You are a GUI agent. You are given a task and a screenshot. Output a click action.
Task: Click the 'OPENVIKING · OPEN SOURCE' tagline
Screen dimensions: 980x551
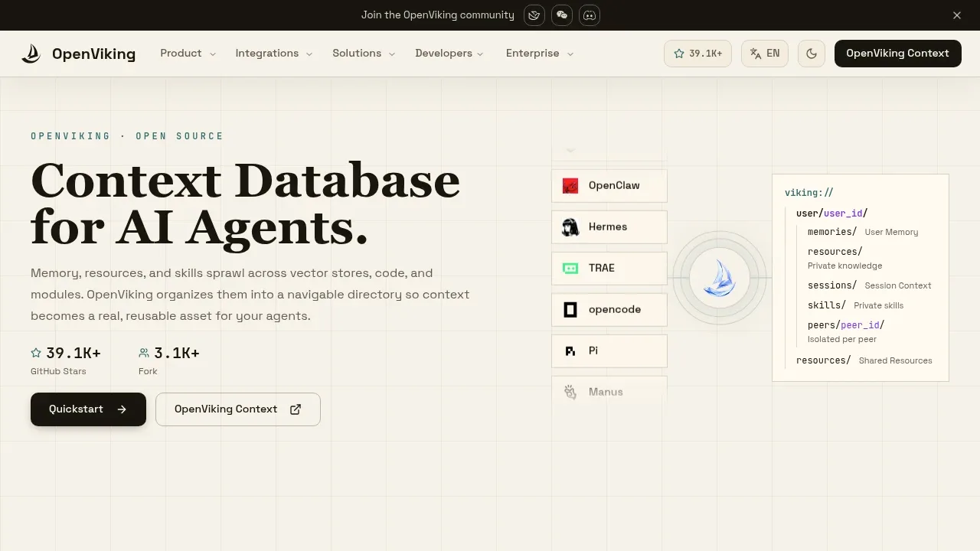pyautogui.click(x=127, y=136)
